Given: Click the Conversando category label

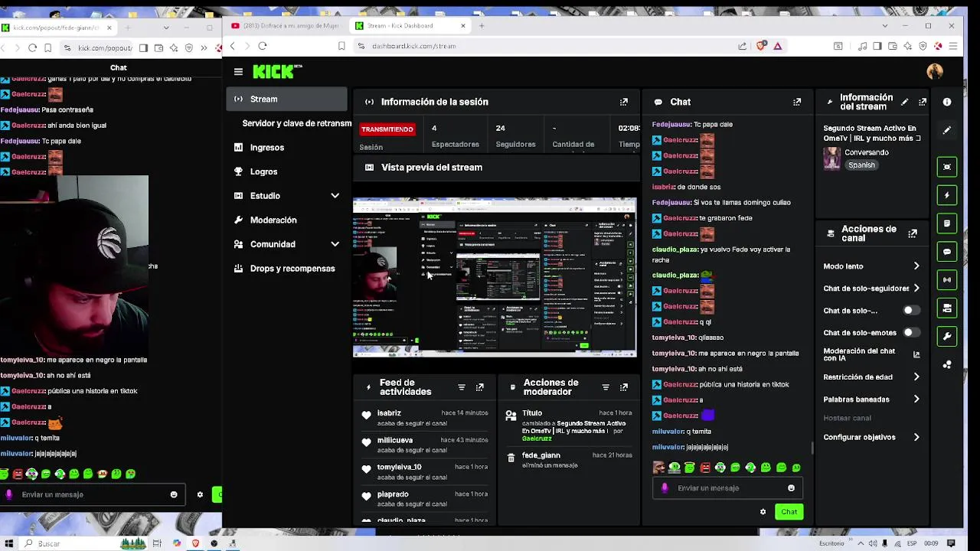Looking at the screenshot, I should [x=867, y=152].
